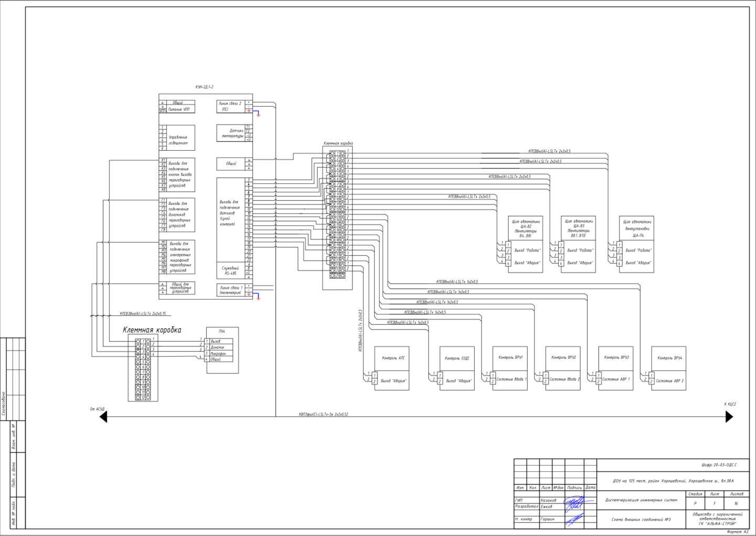
Task: Select the Датчики температуры block
Action: tap(234, 133)
